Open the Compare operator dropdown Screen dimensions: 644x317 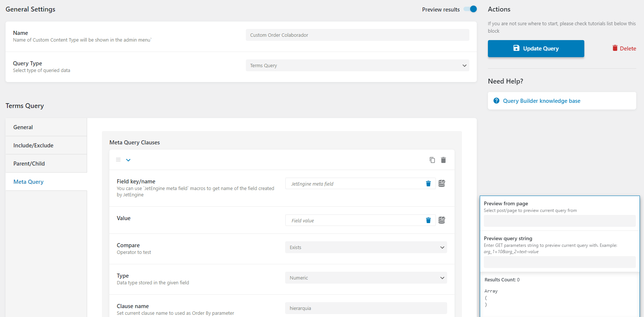(x=366, y=247)
